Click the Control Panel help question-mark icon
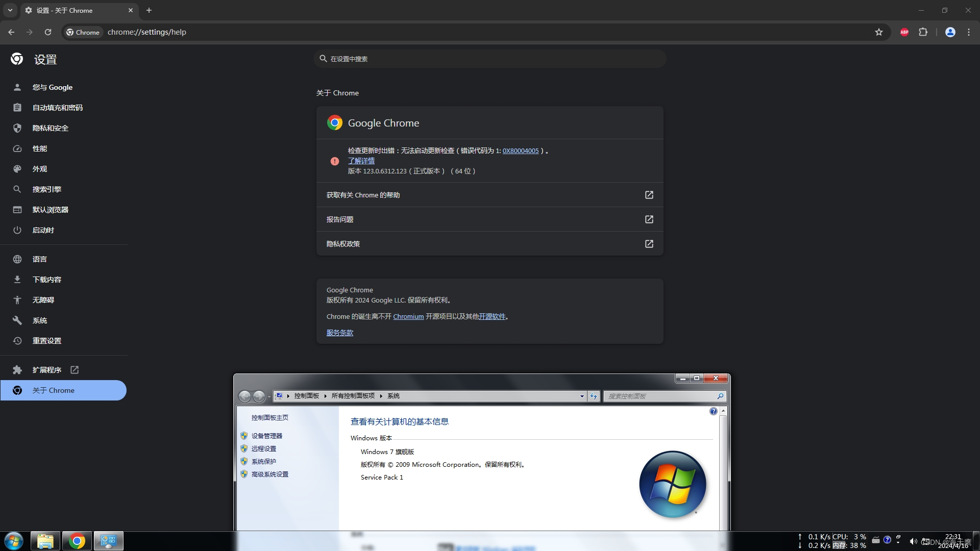 713,411
